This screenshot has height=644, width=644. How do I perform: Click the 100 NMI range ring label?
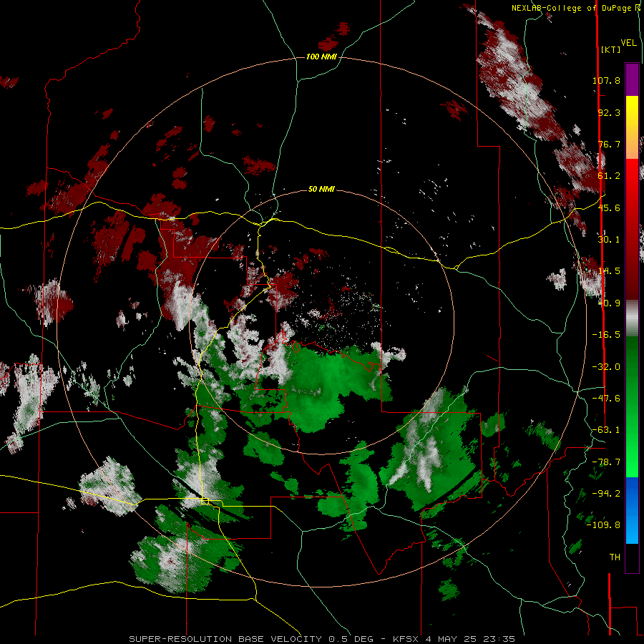[321, 57]
